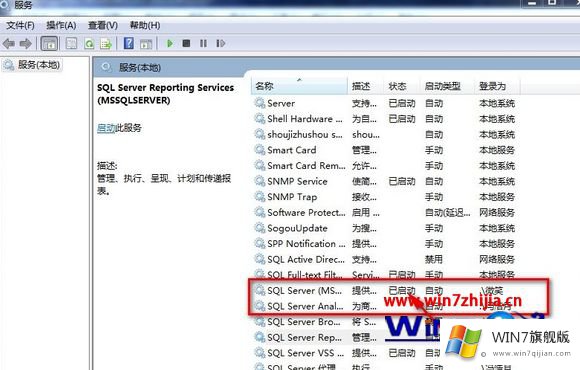Click the Start Service play icon

pyautogui.click(x=170, y=43)
